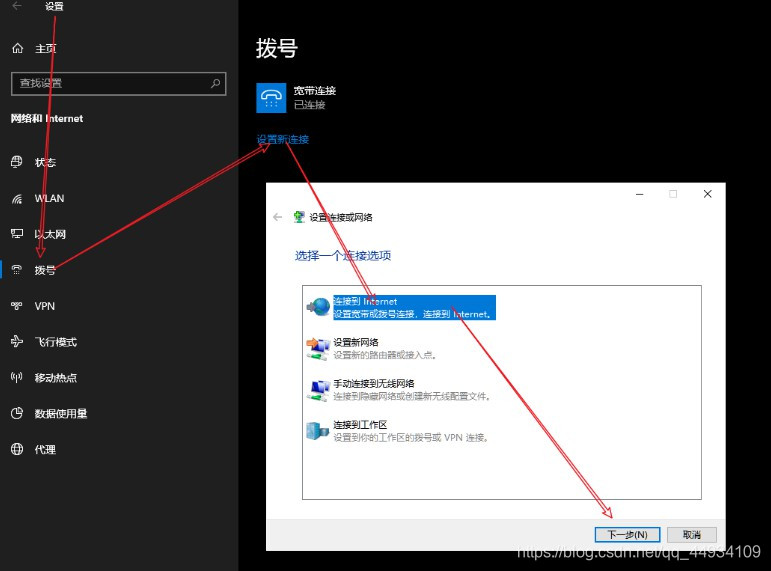
Task: Click the 设置新连接 link
Action: (283, 139)
